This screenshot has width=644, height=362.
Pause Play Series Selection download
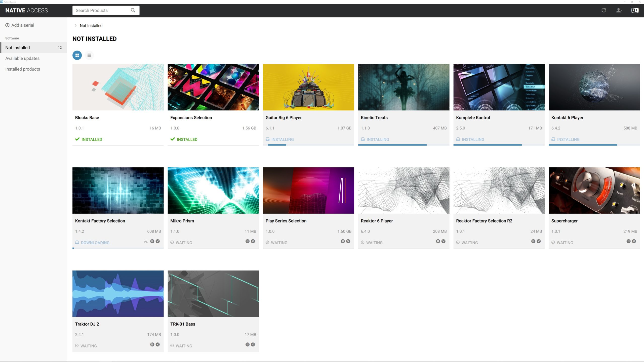(343, 241)
